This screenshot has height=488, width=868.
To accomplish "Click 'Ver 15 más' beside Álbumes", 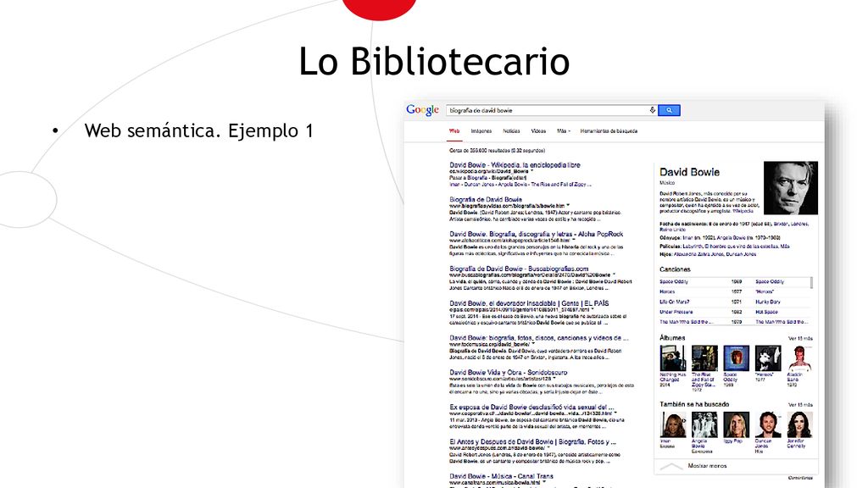I will [800, 338].
